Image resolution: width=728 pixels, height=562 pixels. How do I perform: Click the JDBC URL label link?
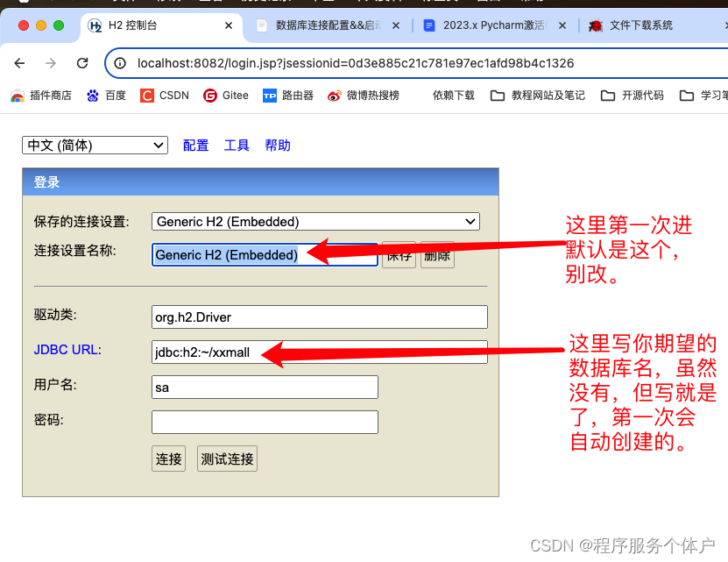click(x=66, y=350)
